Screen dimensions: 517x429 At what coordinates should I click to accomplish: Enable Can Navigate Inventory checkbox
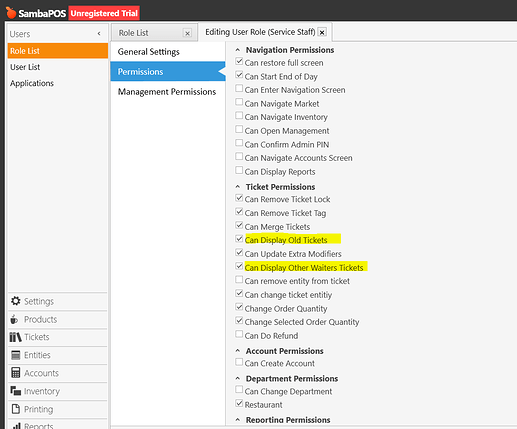point(239,116)
